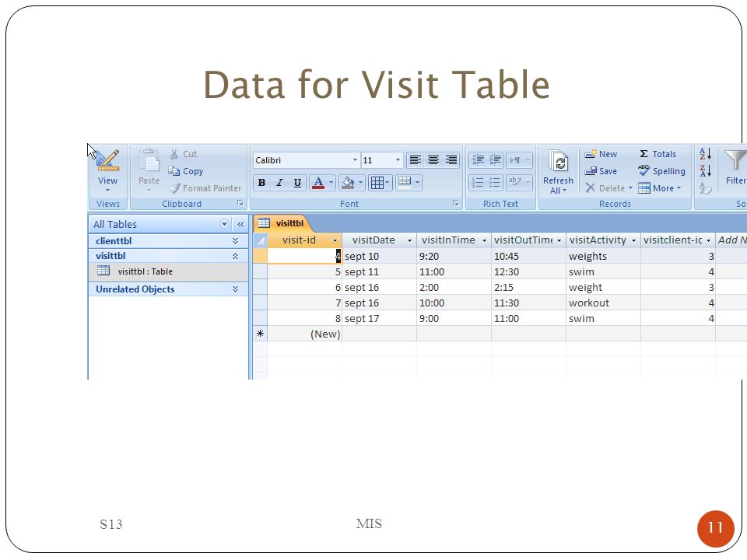Click the increase indent icon
The height and width of the screenshot is (560, 747).
pyautogui.click(x=496, y=160)
